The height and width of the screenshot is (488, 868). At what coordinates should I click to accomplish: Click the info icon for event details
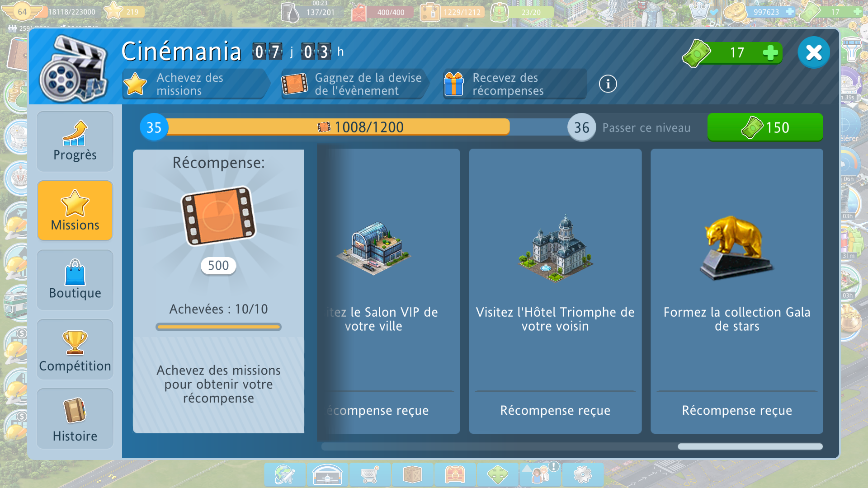pos(608,84)
